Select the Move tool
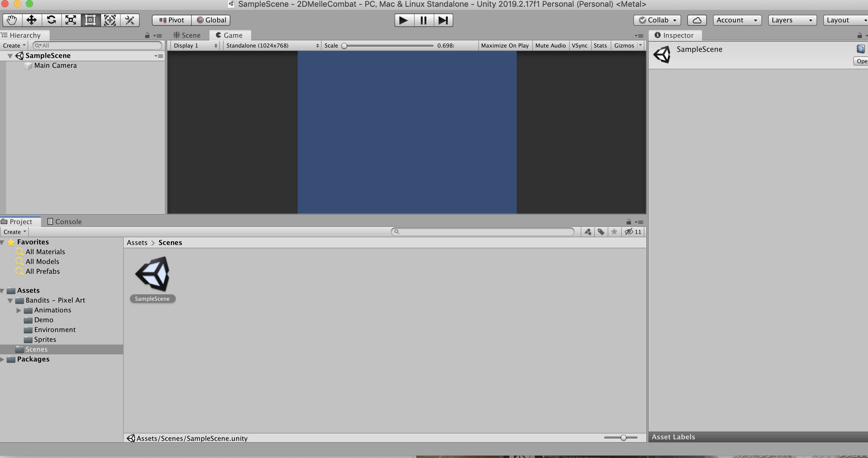 (32, 20)
